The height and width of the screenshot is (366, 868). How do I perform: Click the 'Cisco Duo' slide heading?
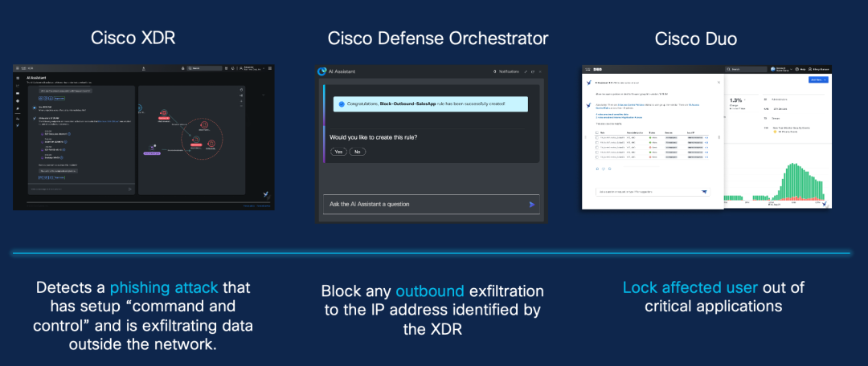pyautogui.click(x=696, y=39)
